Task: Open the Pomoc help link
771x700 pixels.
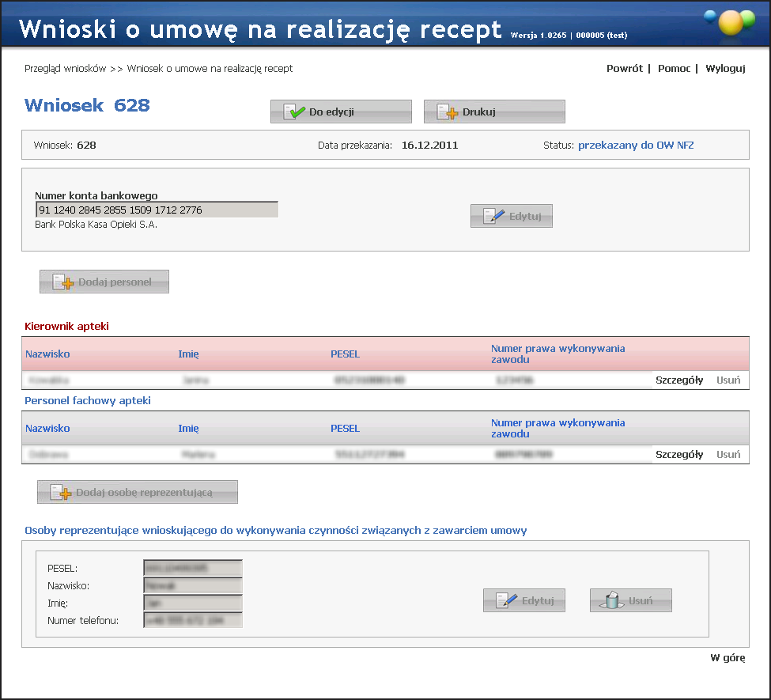Action: click(x=674, y=69)
